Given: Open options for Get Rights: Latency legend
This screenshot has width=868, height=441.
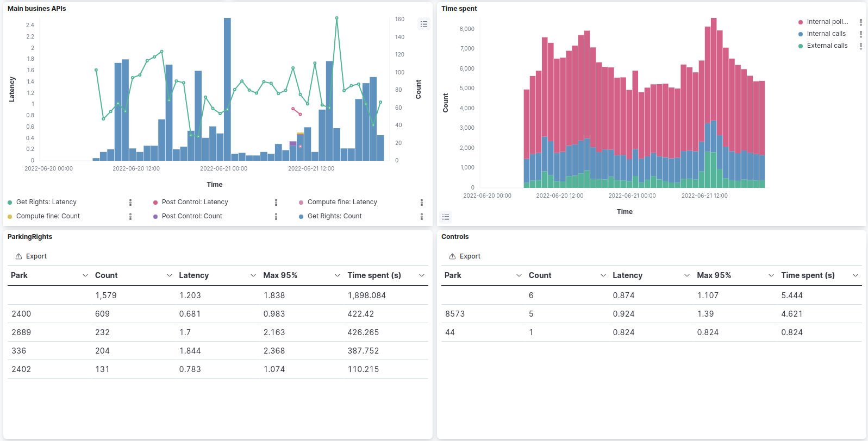Looking at the screenshot, I should (x=130, y=203).
